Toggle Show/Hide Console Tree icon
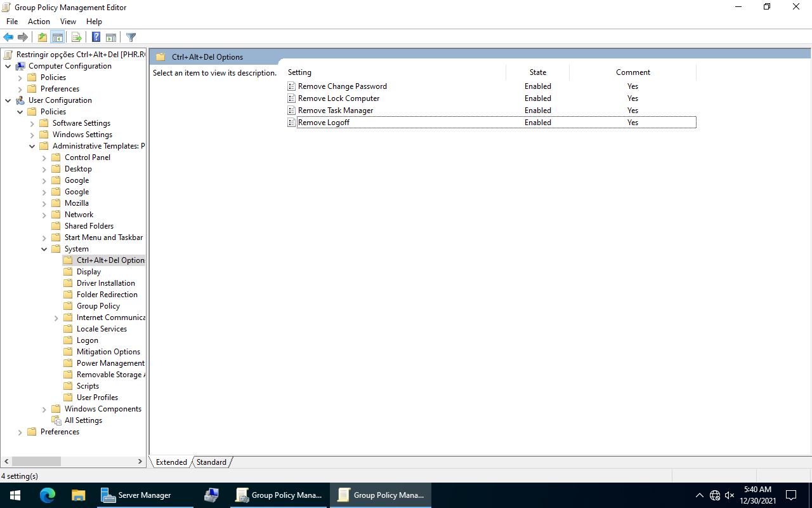 [x=58, y=37]
